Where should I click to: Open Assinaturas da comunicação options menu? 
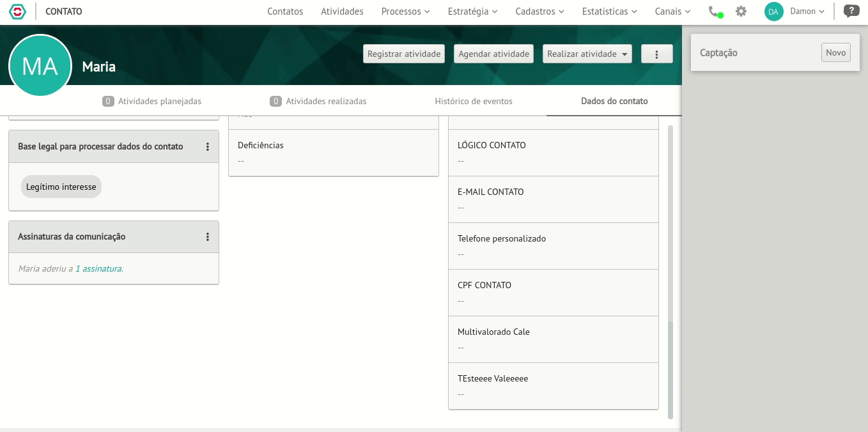(207, 237)
